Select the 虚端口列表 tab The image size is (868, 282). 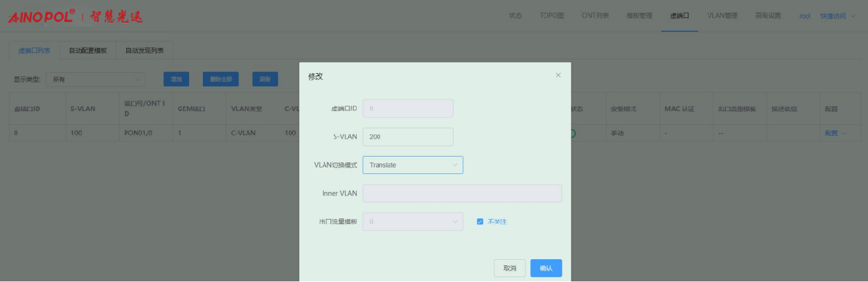[x=34, y=51]
